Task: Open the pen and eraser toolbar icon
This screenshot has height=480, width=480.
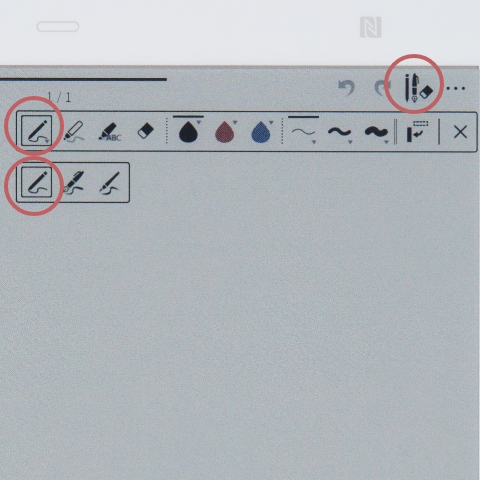Action: [x=418, y=88]
